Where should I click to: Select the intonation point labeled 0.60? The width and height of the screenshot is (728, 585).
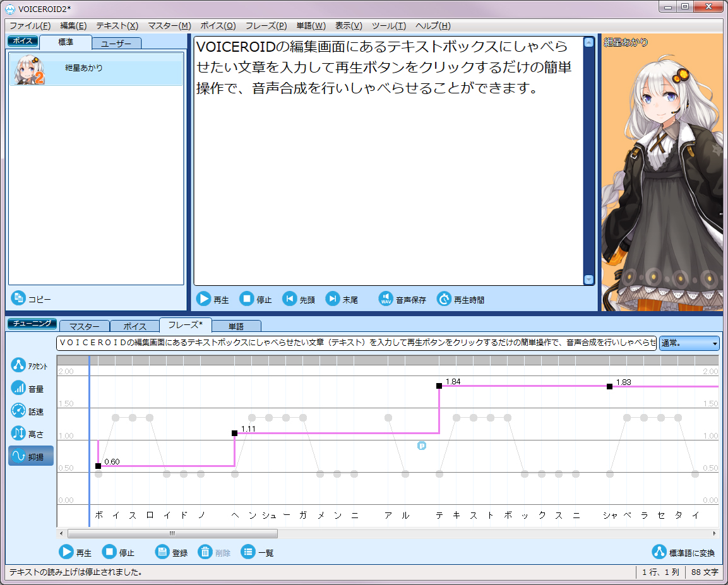point(98,466)
